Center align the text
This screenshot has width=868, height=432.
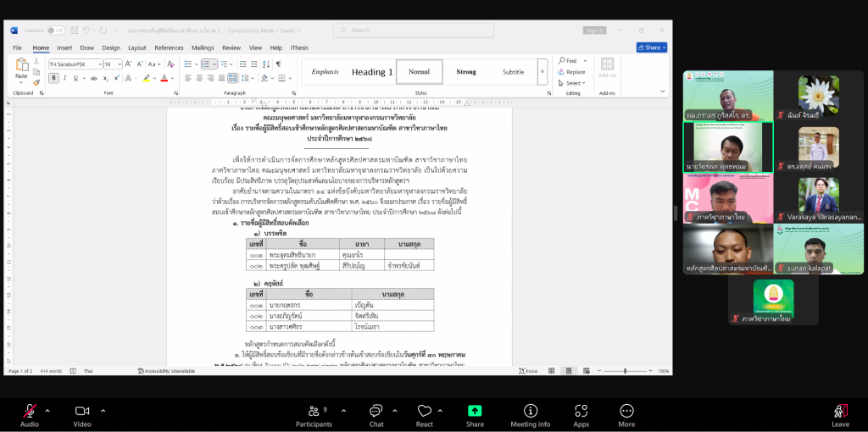199,78
